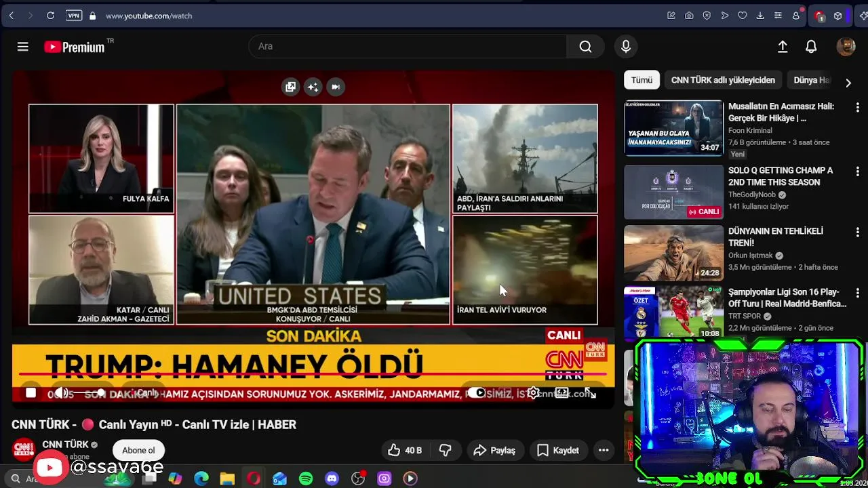Toggle the VPN badge in address bar
Viewport: 868px width, 488px height.
[x=73, y=16]
